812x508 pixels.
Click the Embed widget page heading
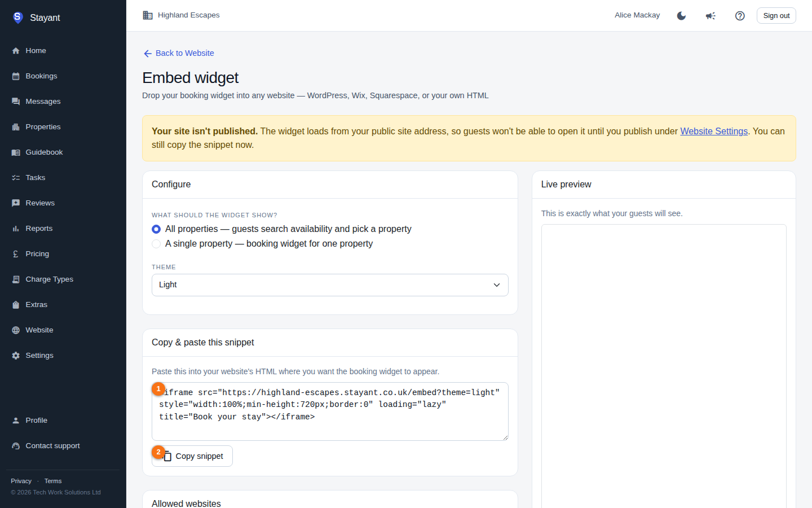pyautogui.click(x=190, y=78)
